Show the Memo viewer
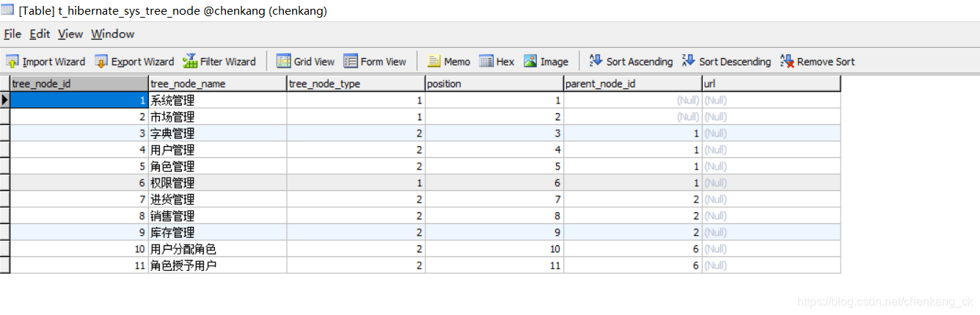The image size is (980, 315). [x=449, y=62]
